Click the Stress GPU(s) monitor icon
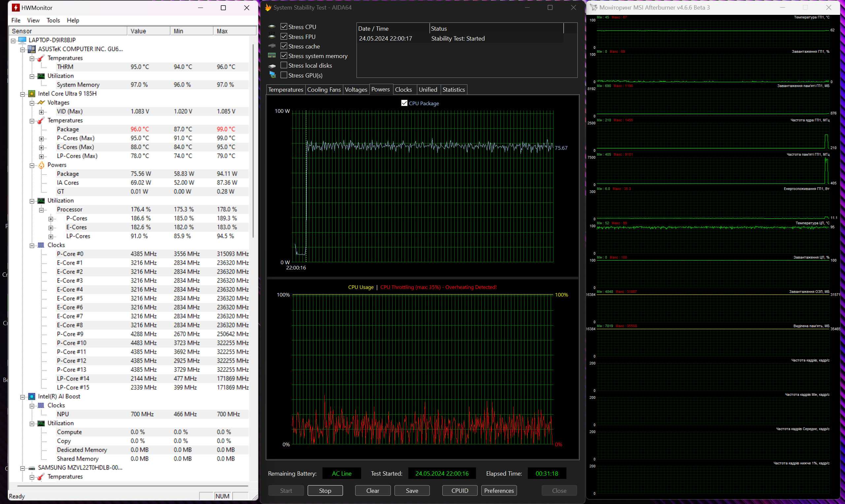 (x=273, y=75)
